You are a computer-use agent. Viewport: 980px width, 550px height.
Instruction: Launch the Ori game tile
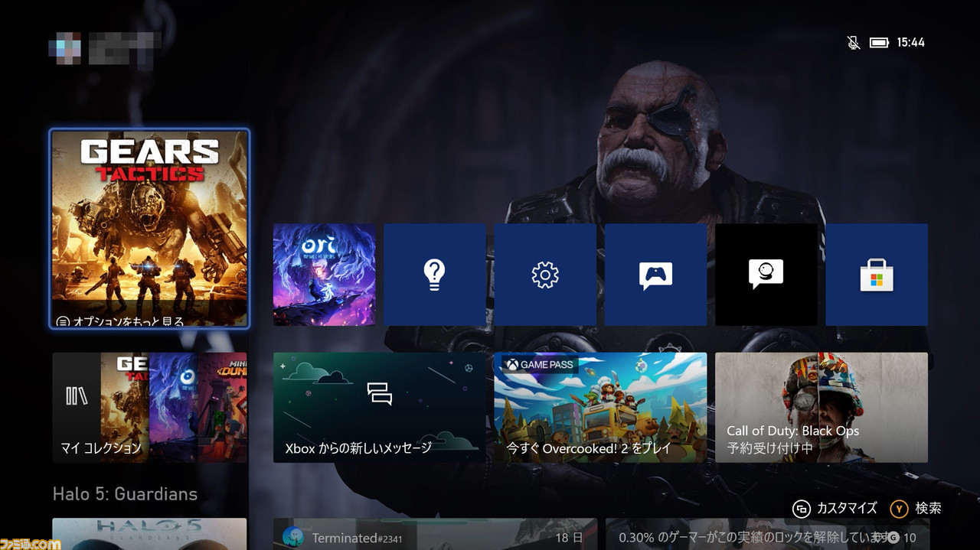[x=325, y=275]
